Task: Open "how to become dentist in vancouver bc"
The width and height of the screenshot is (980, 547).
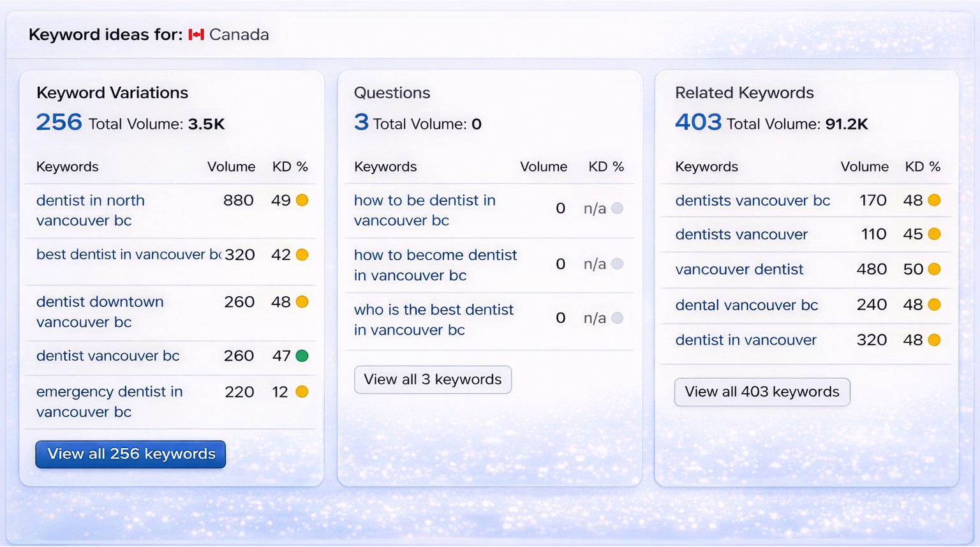Action: click(x=436, y=265)
